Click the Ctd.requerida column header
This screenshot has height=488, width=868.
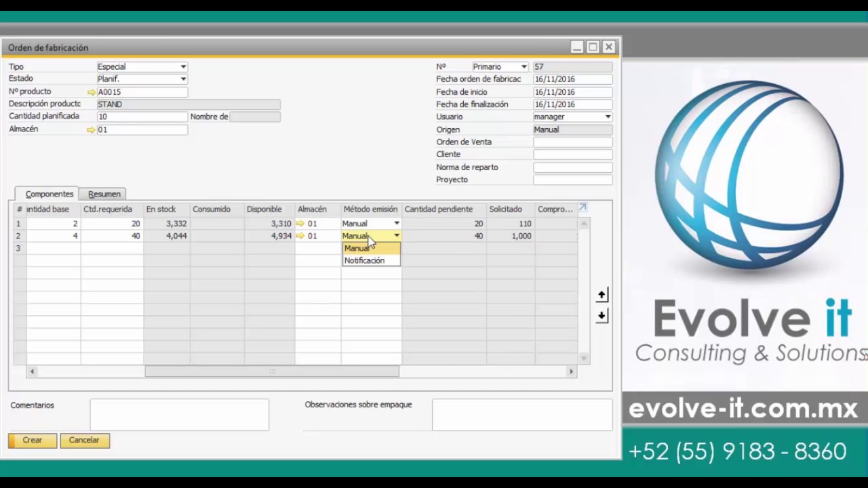pyautogui.click(x=112, y=209)
